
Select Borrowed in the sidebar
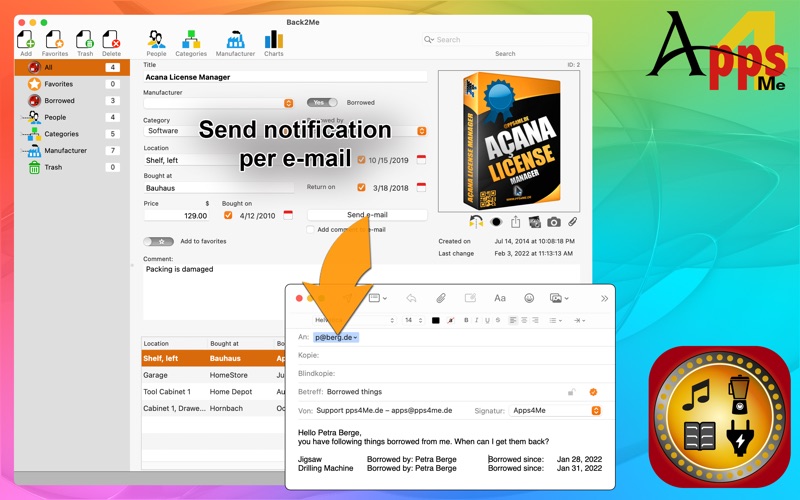point(72,101)
